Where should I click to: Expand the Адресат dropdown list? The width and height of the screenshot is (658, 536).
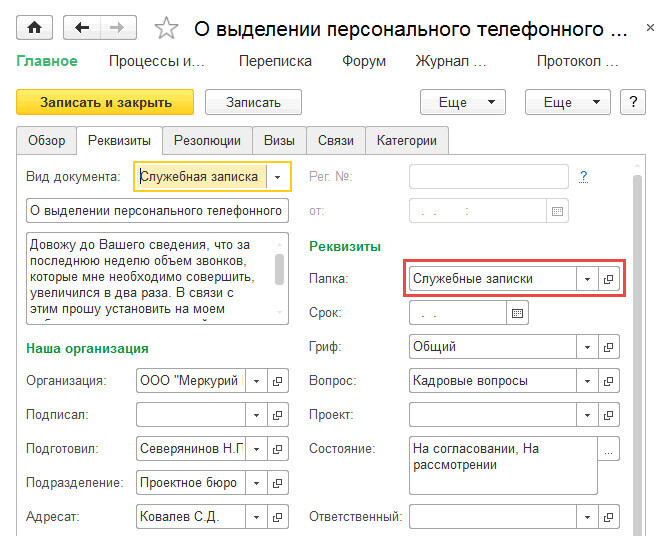pos(256,517)
